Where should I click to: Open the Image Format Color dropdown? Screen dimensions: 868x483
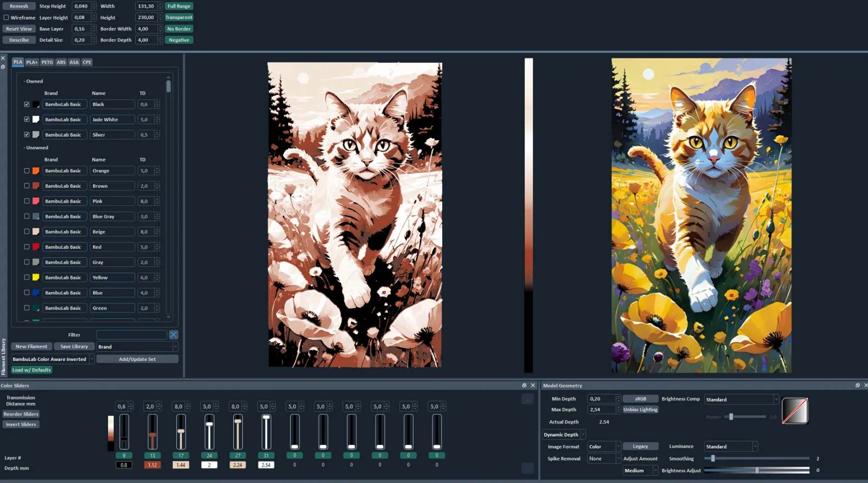coord(604,447)
